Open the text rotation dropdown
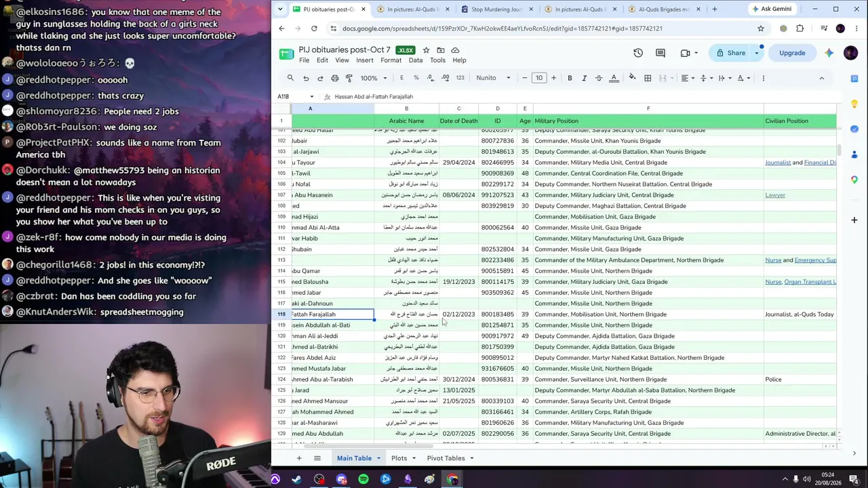This screenshot has height=488, width=868. tap(743, 78)
